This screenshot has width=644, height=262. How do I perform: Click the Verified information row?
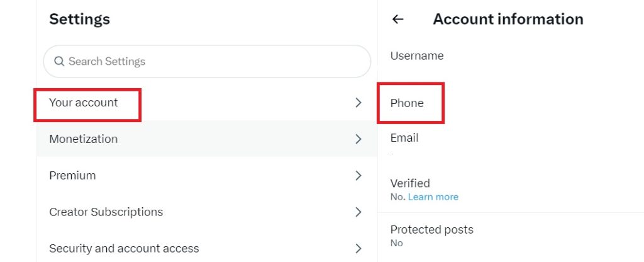[410, 184]
